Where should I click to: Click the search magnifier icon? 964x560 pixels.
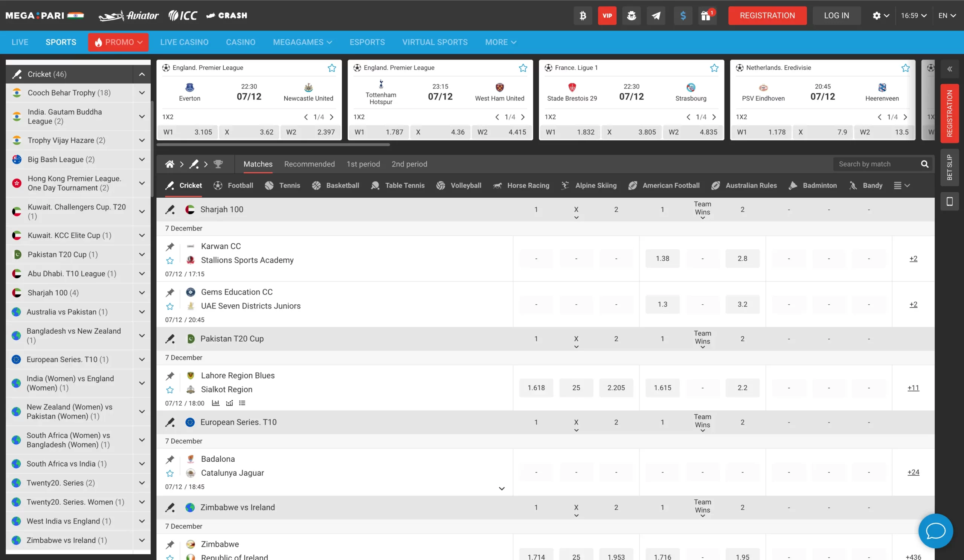(x=924, y=164)
